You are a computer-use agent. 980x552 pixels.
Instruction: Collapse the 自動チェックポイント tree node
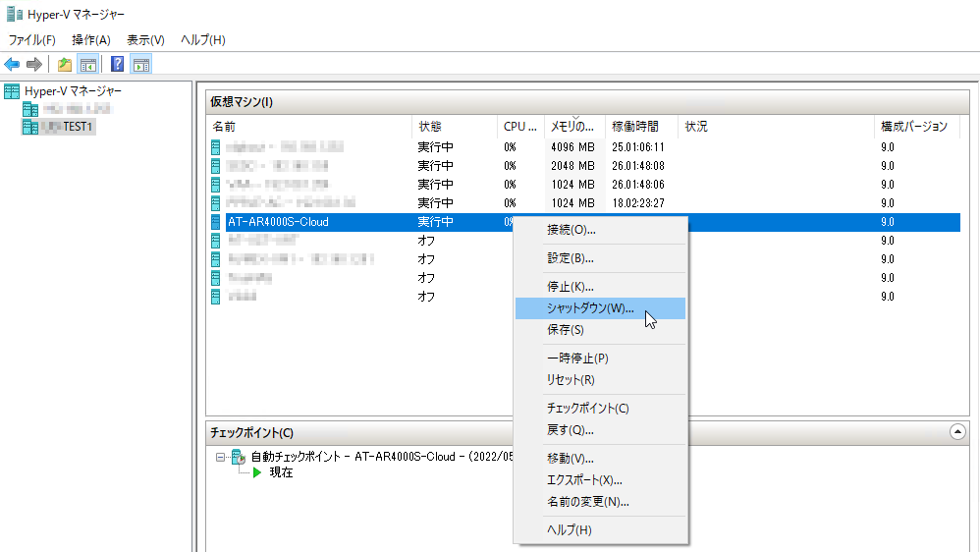coord(218,457)
